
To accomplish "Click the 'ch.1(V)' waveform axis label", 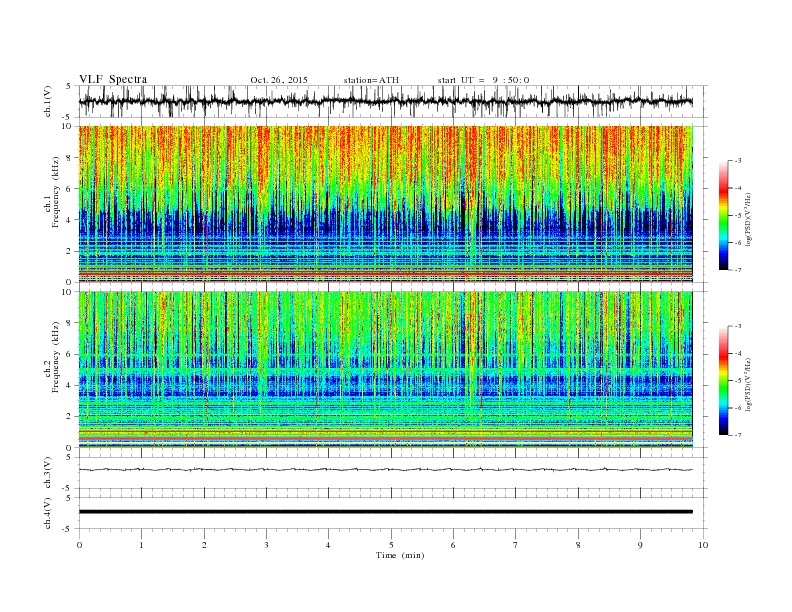I will [48, 101].
